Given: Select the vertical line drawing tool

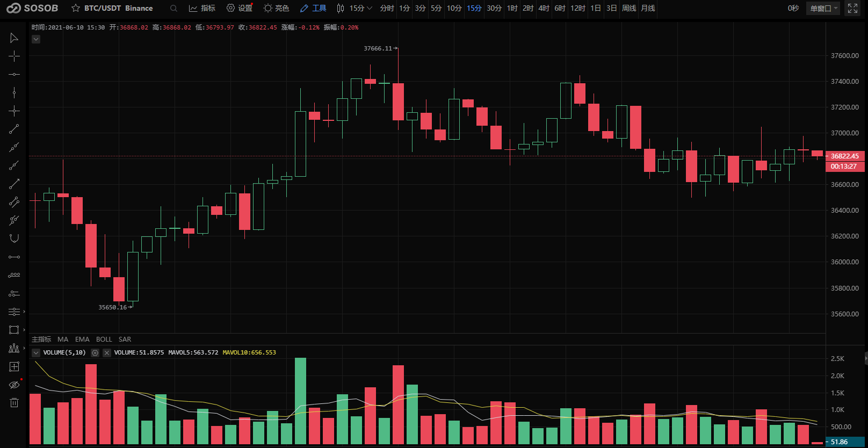Looking at the screenshot, I should [x=14, y=92].
